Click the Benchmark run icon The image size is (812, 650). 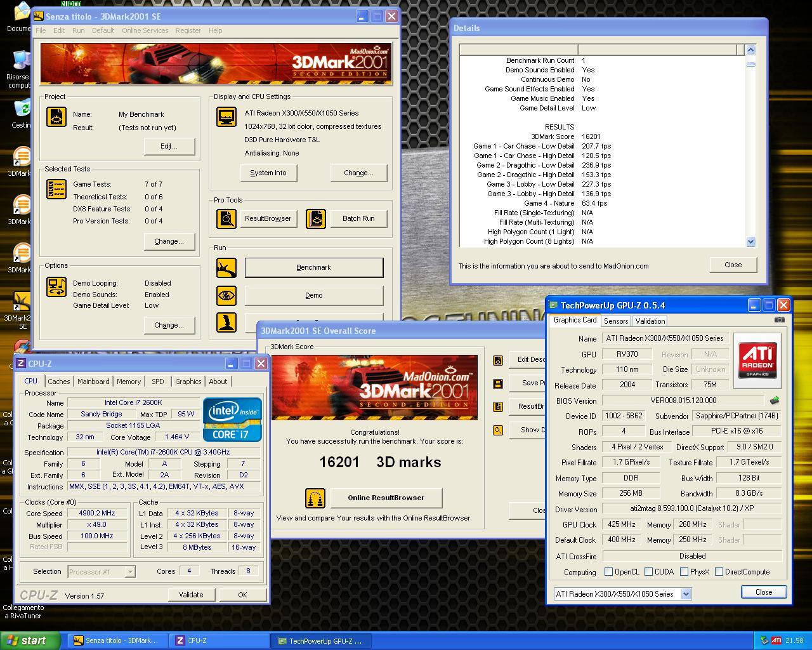tap(226, 268)
